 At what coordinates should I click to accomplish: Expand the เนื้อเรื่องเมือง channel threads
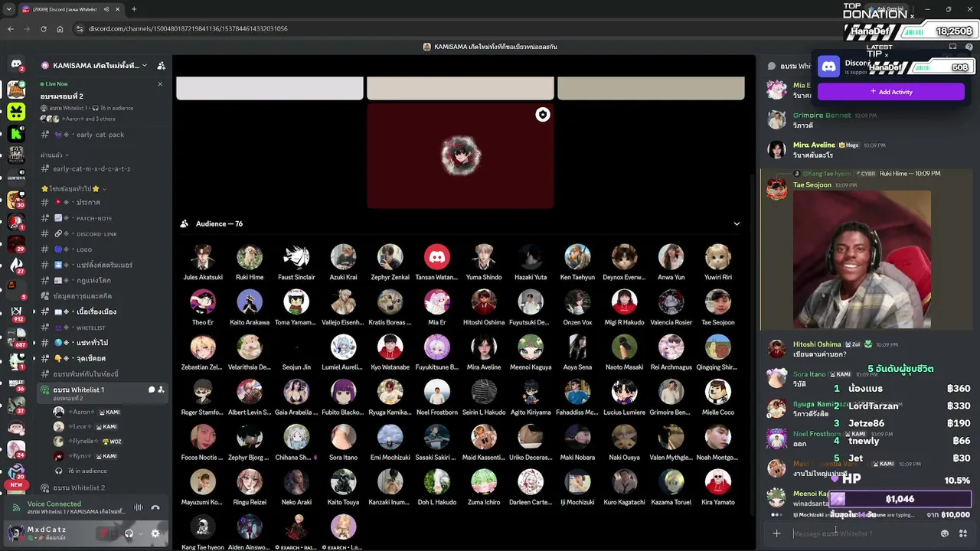click(34, 312)
